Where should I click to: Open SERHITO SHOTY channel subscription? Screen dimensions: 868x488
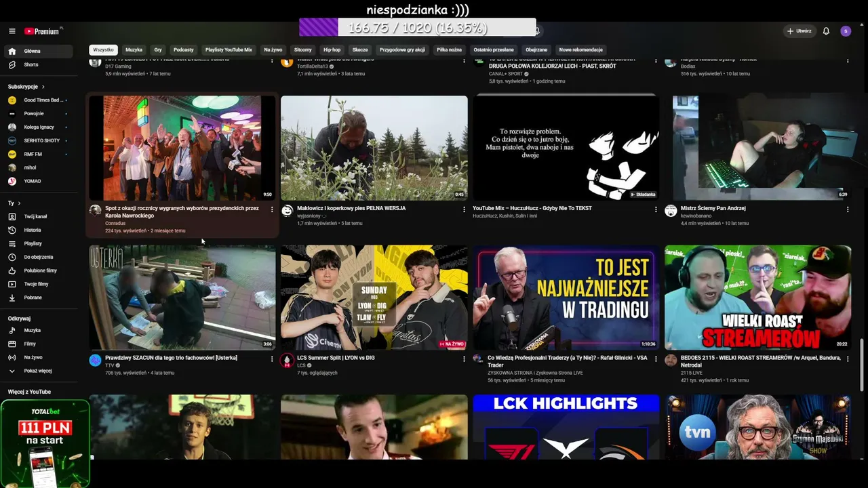(x=37, y=141)
